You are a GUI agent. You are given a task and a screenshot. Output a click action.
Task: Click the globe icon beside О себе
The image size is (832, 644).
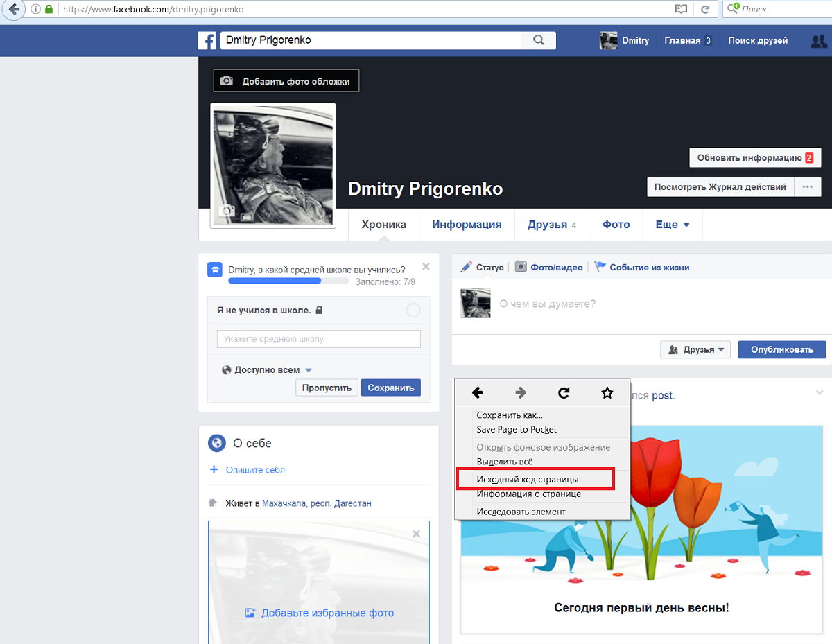click(x=217, y=443)
